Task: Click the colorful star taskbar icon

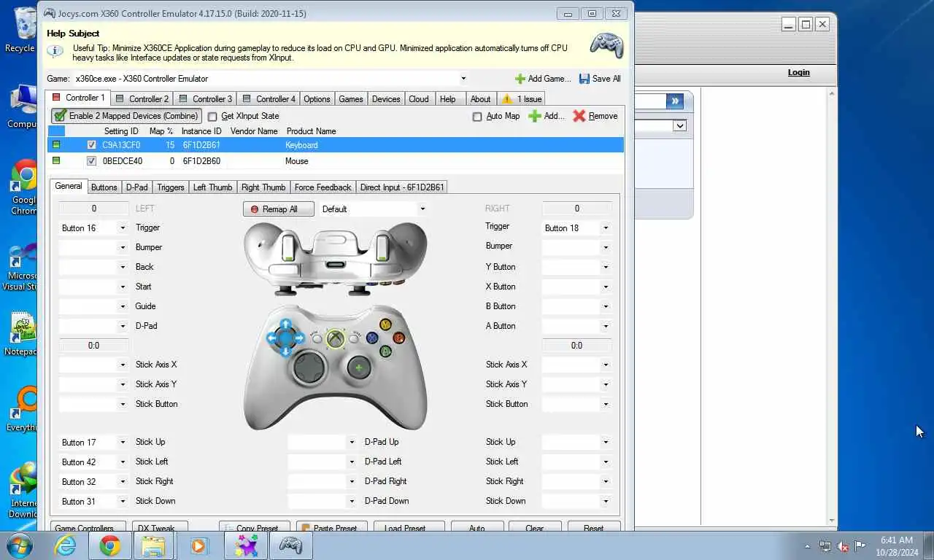Action: [246, 545]
